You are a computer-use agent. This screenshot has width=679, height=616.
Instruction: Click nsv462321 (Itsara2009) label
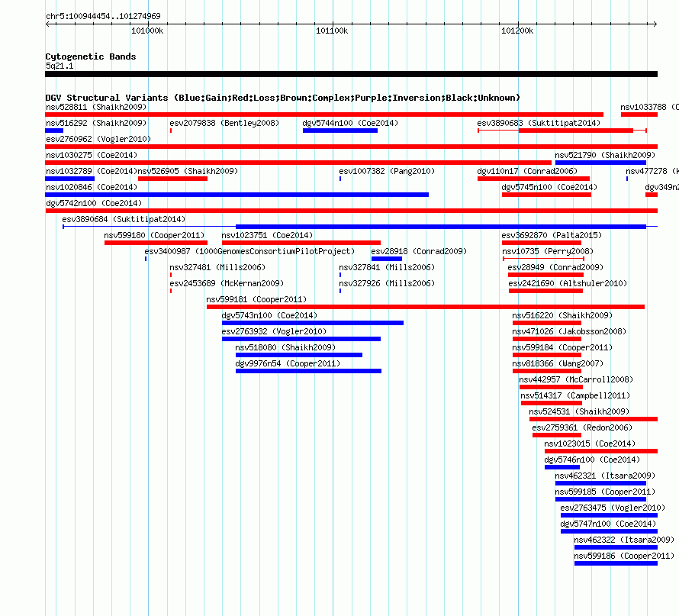coord(605,476)
